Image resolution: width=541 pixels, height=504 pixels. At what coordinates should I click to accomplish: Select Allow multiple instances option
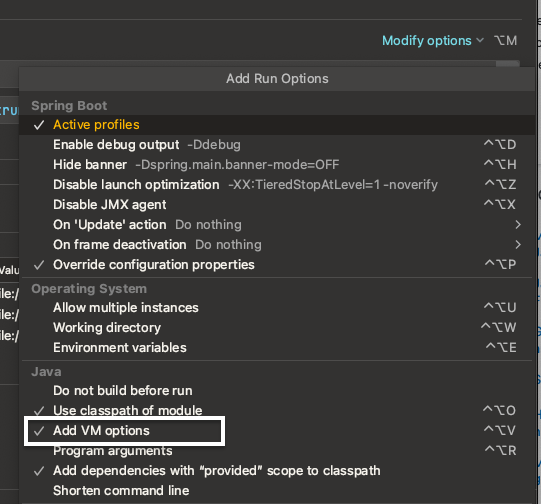tap(277, 308)
